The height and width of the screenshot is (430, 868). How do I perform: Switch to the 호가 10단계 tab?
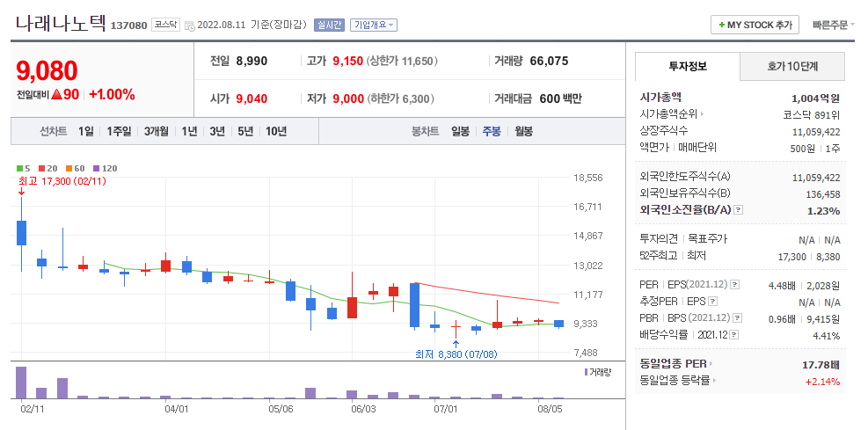point(792,67)
